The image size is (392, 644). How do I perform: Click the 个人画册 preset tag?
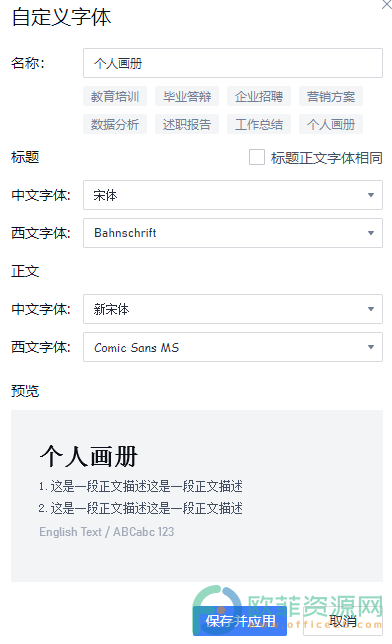pyautogui.click(x=331, y=124)
